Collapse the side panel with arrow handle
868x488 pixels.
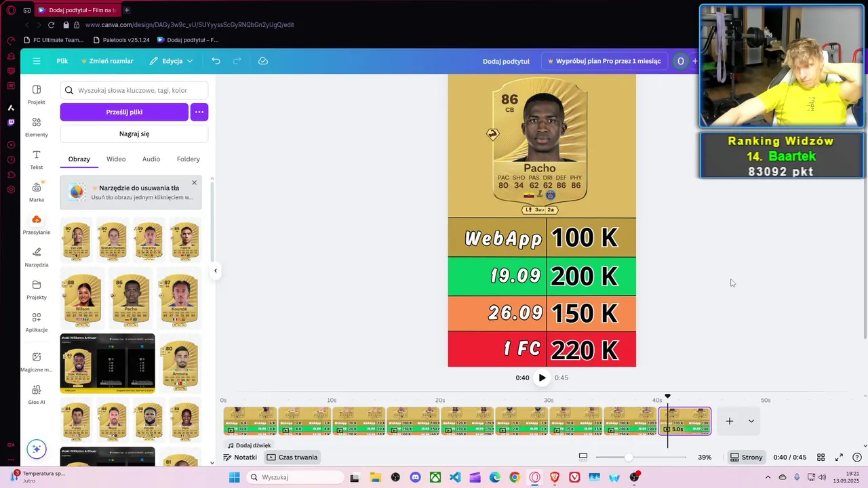click(216, 270)
